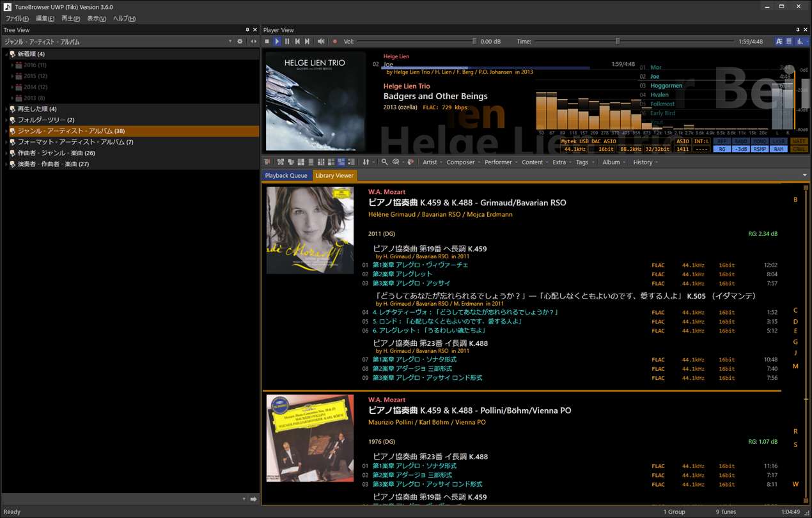Screen dimensions: 812x518
Task: Skip to the next track
Action: [308, 42]
